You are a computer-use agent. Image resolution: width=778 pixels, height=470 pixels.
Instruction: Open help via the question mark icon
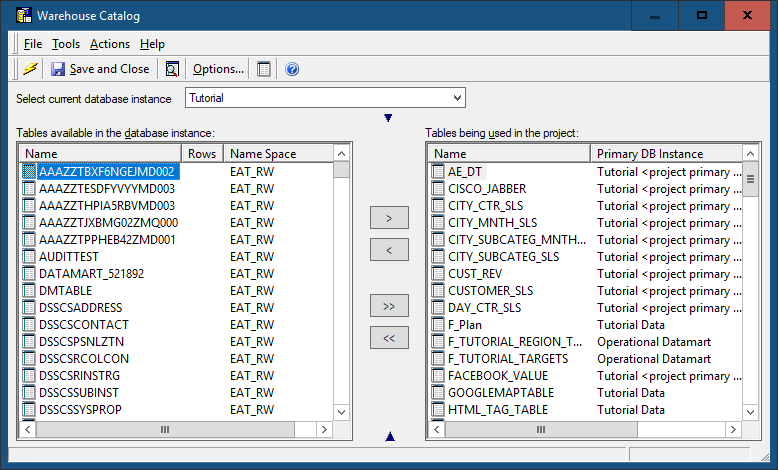(292, 69)
